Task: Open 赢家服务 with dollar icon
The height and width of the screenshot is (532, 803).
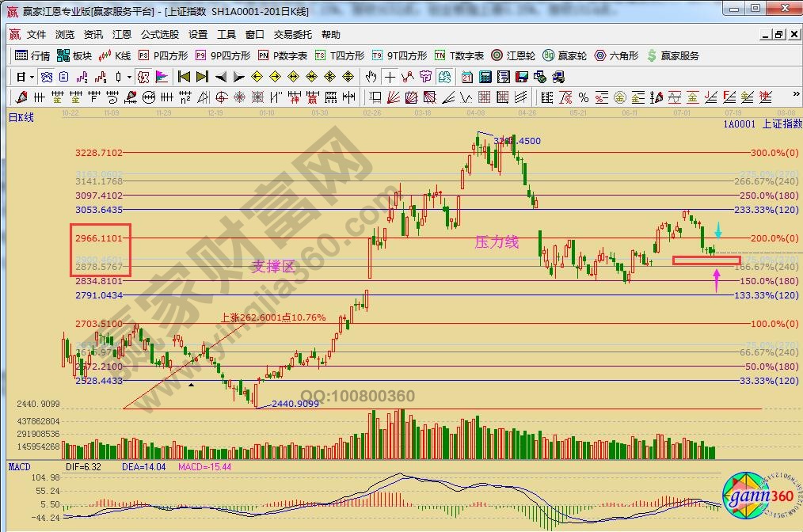Action: pos(673,55)
